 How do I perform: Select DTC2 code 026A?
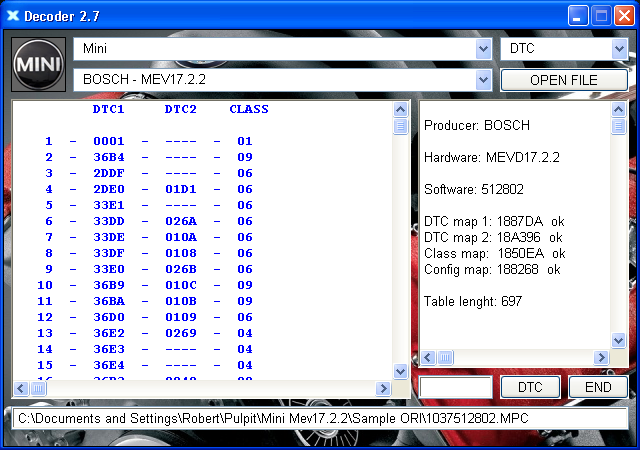181,221
